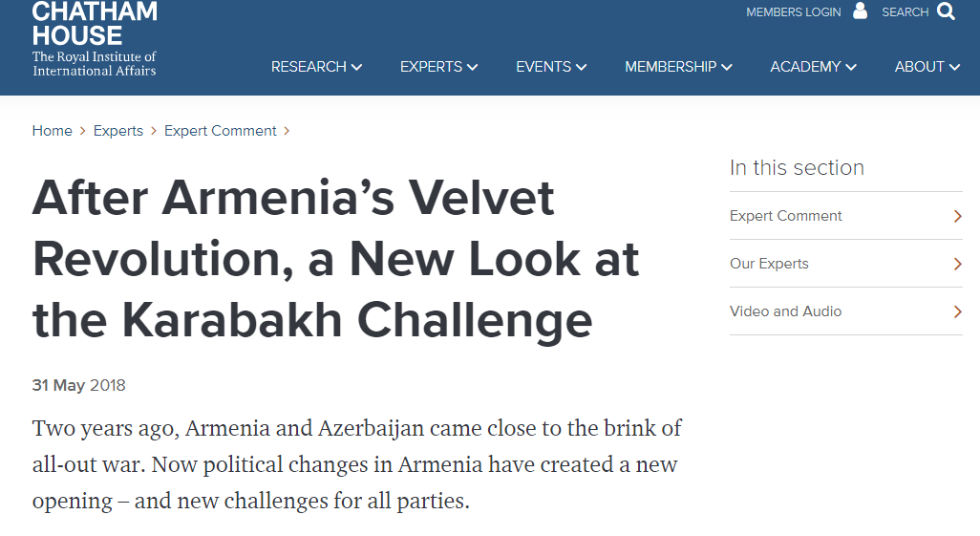The width and height of the screenshot is (980, 536).
Task: Click the Members Login link
Action: tap(793, 11)
